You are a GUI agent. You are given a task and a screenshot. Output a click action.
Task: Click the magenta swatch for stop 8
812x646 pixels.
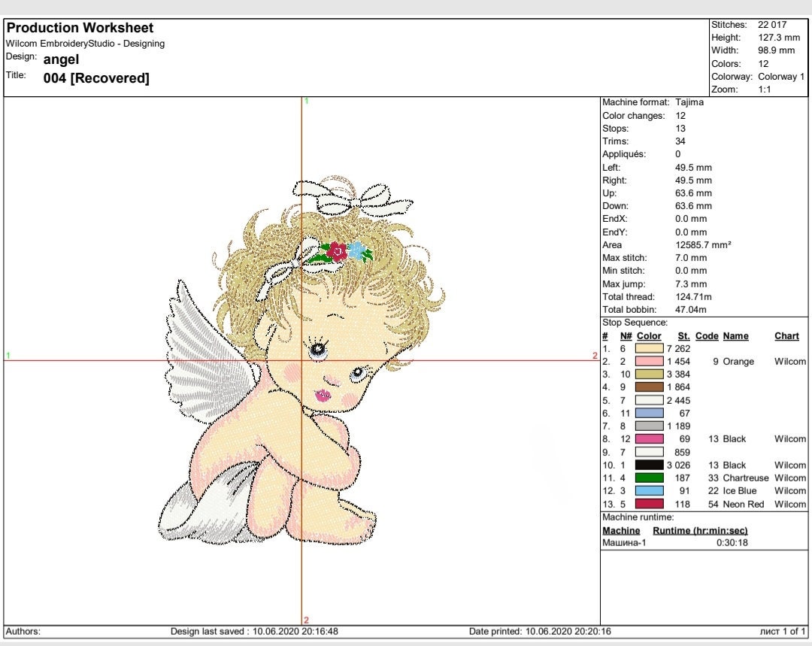(x=648, y=438)
